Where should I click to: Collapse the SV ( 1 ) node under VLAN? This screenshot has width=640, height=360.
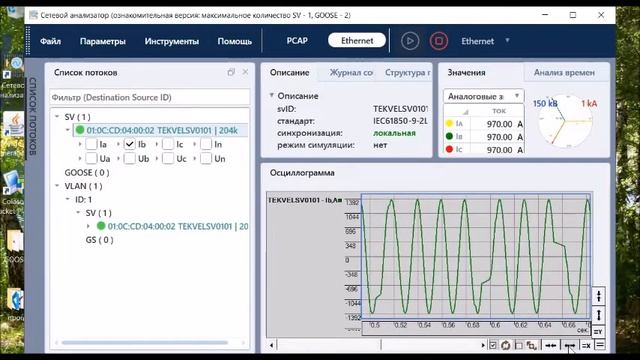(78, 213)
